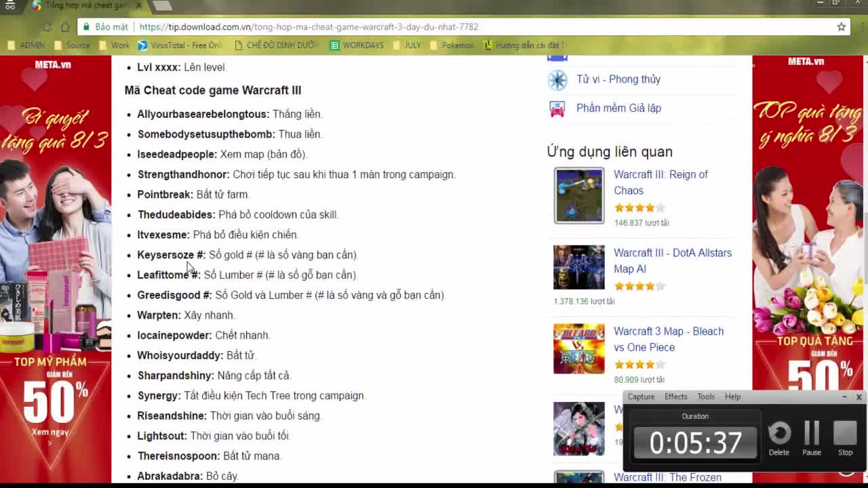The width and height of the screenshot is (868, 488).
Task: Click the Mã Cheat code game Warcraft III heading
Action: [x=213, y=90]
